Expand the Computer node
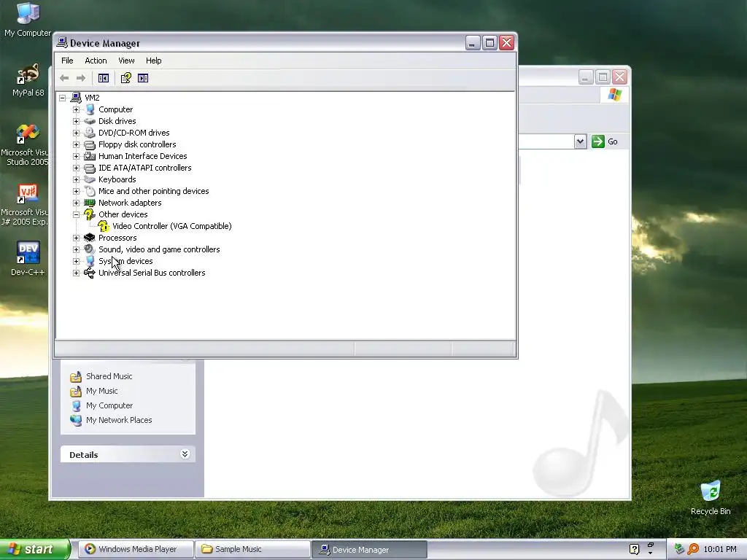Image resolution: width=747 pixels, height=560 pixels. point(76,109)
